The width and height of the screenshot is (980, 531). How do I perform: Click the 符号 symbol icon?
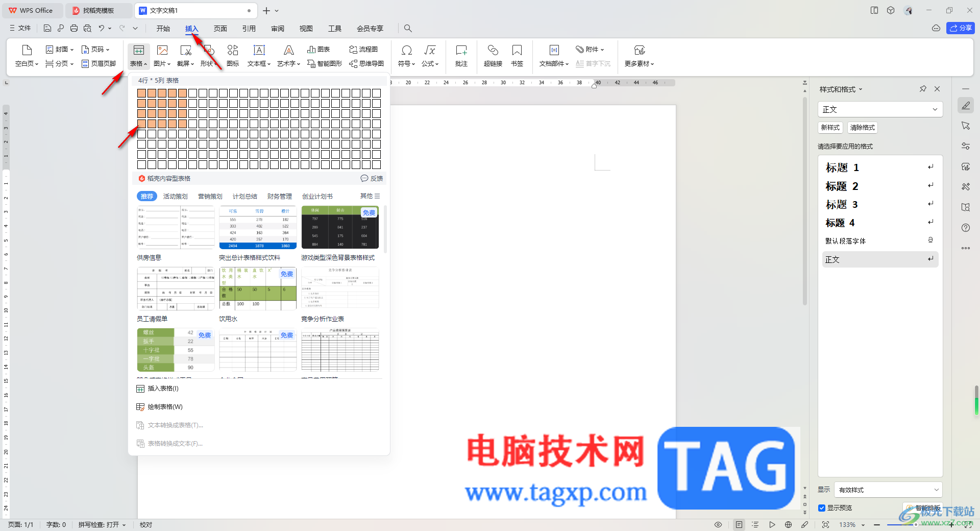click(x=407, y=50)
